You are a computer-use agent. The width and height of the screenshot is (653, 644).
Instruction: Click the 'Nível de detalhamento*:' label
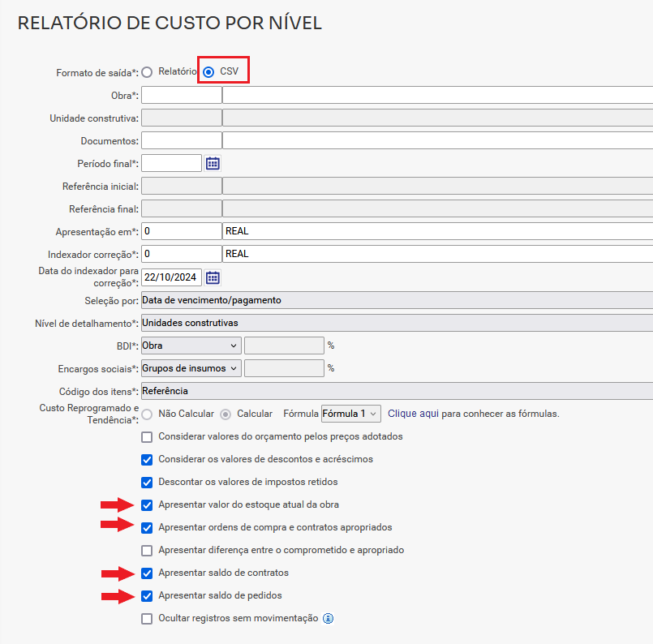click(x=87, y=324)
